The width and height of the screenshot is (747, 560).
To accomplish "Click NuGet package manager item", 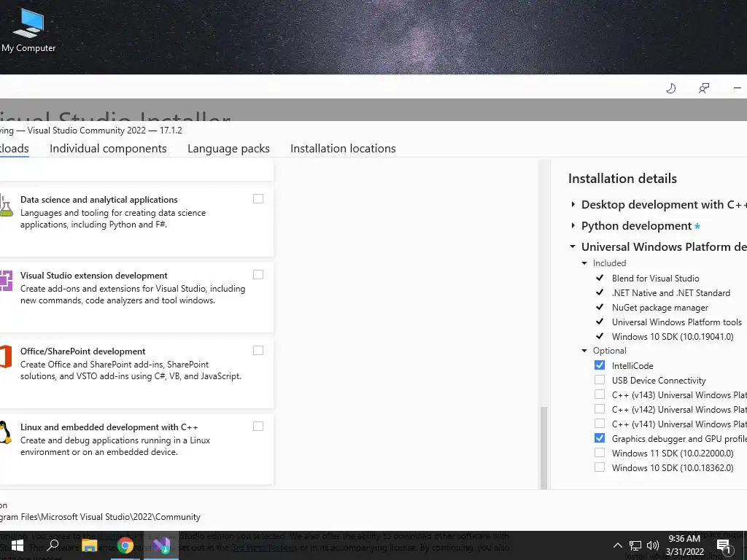I will (x=659, y=308).
